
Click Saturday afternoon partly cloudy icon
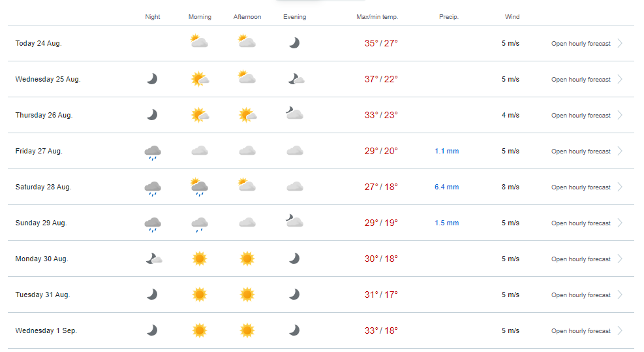coord(247,185)
